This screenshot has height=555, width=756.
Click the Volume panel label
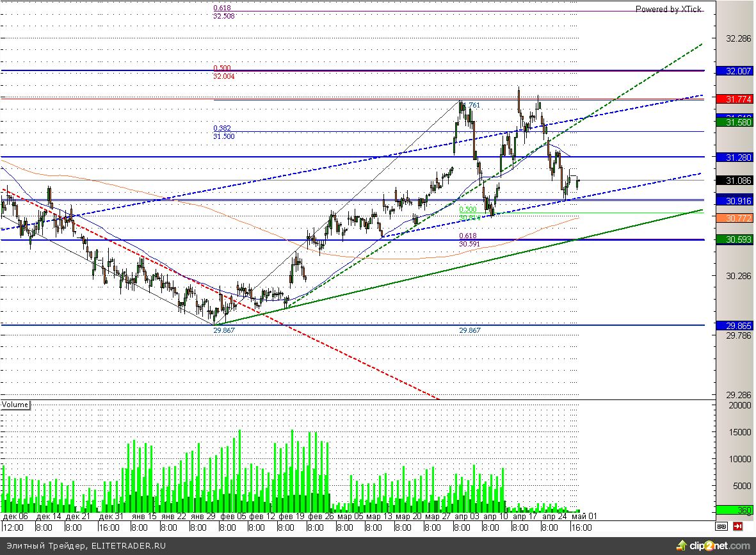point(15,405)
